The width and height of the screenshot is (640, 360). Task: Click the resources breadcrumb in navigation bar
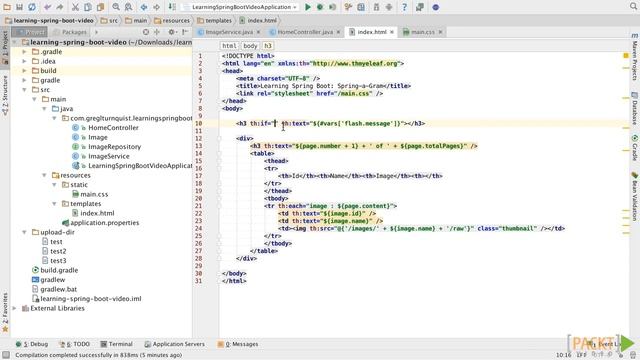(x=172, y=20)
